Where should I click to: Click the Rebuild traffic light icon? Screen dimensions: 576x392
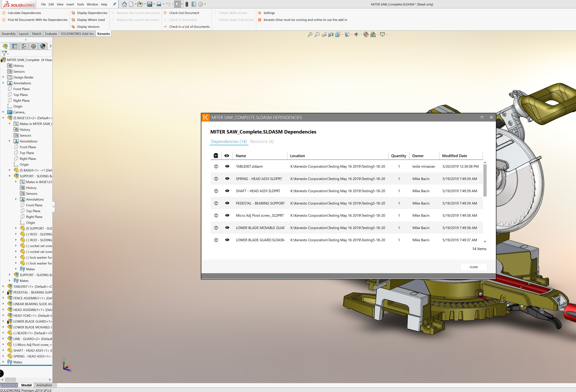[187, 4]
